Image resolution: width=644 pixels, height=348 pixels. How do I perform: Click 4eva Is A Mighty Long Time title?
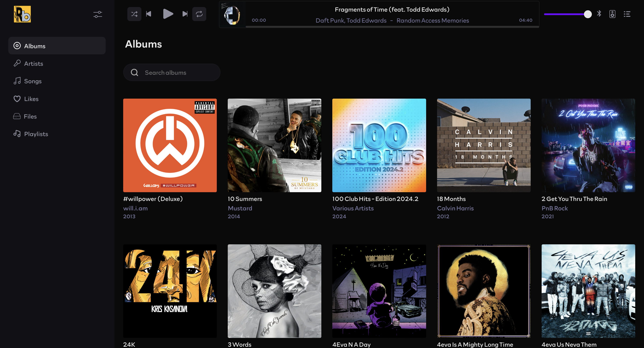pyautogui.click(x=475, y=344)
